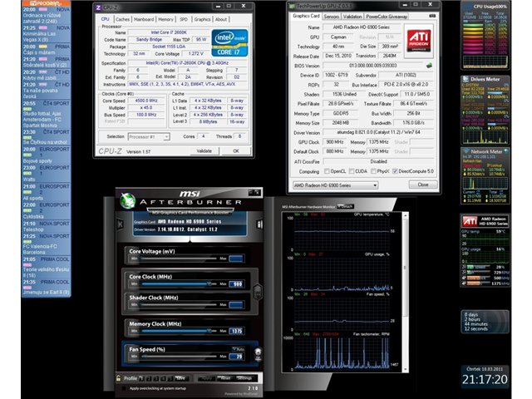Click the hardware monitor vertical scrollbar
The image size is (532, 399).
tap(405, 292)
